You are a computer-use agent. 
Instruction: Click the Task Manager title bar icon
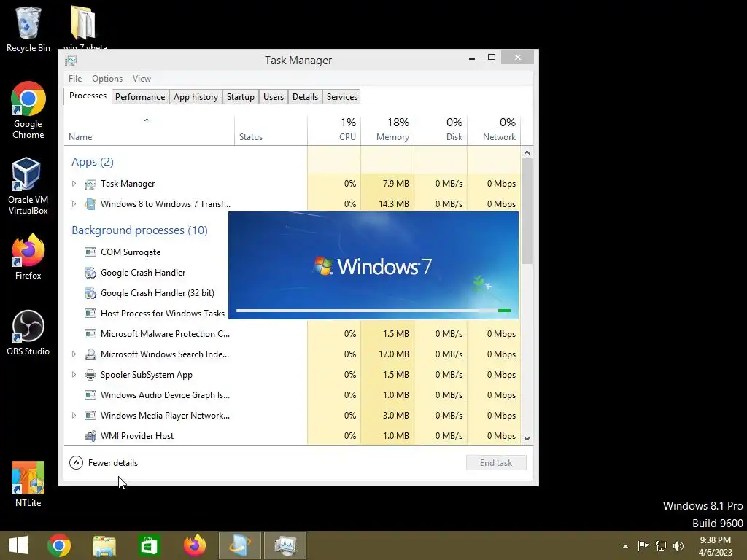pyautogui.click(x=71, y=61)
